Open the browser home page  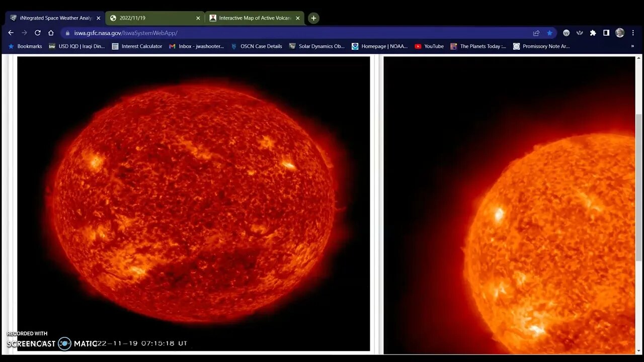(51, 33)
